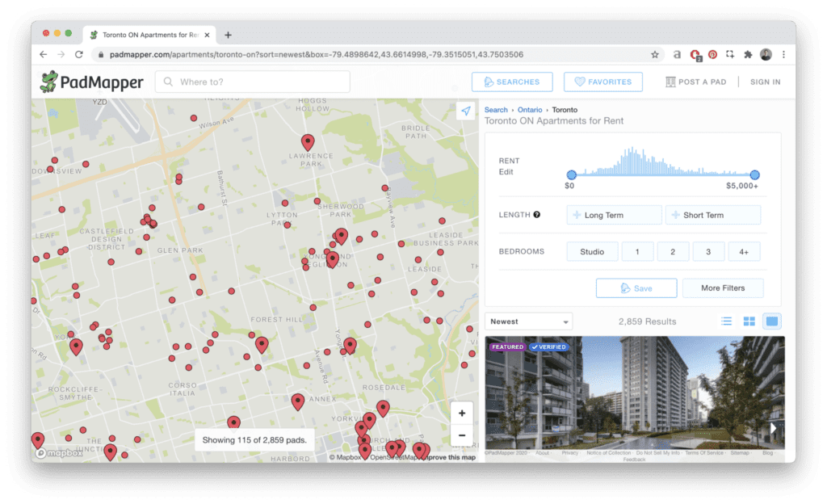Screen dimensions: 827x504
Task: Toggle the 4+ bedrooms filter
Action: 744,252
